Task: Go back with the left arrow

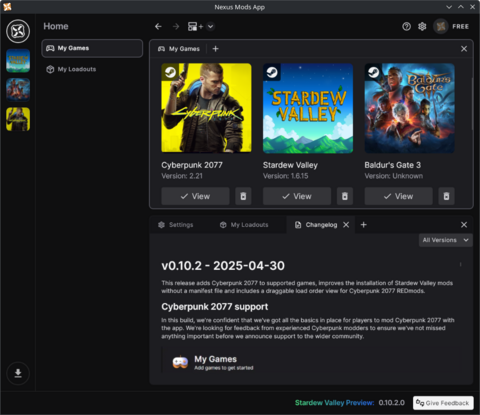Action: (158, 26)
